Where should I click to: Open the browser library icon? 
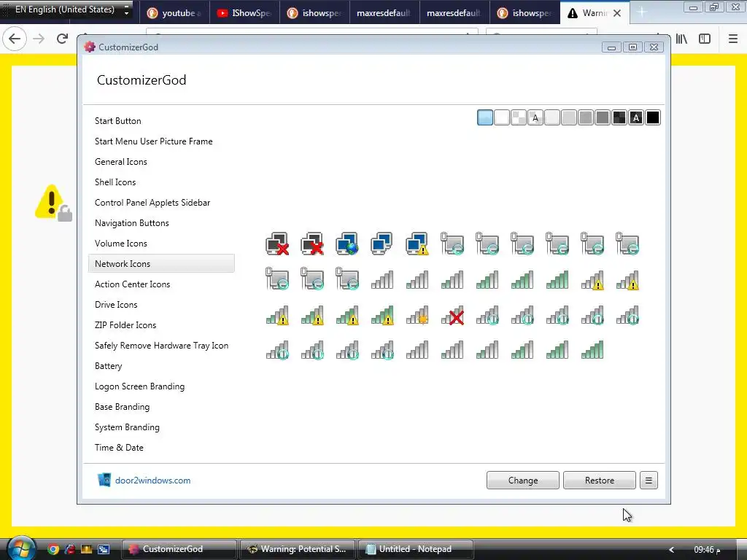tap(681, 39)
